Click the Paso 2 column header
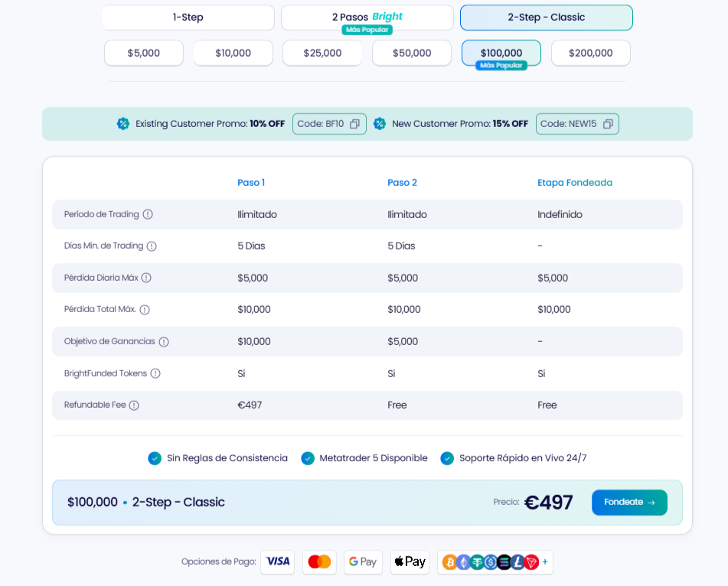The height and width of the screenshot is (586, 728). point(402,183)
